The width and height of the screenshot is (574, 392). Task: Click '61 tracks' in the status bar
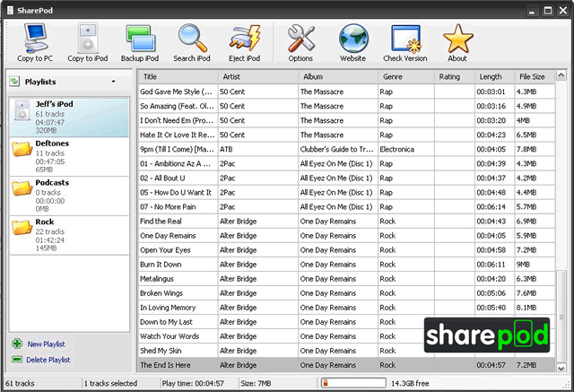(x=20, y=384)
